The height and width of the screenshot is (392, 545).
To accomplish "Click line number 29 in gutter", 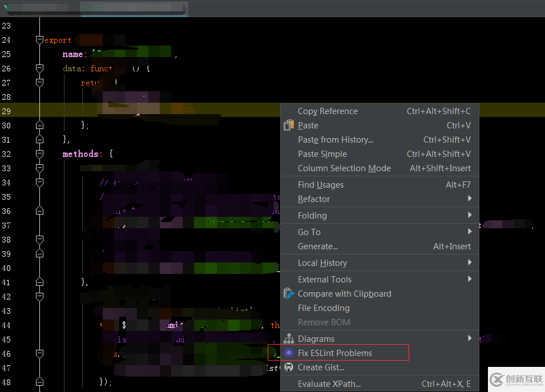I will (6, 111).
